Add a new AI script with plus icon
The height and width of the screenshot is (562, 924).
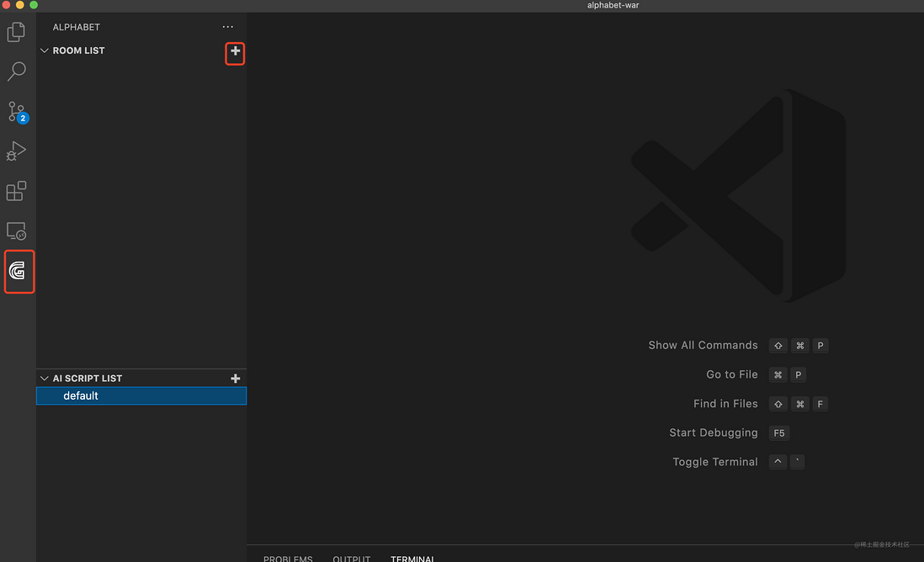coord(235,379)
